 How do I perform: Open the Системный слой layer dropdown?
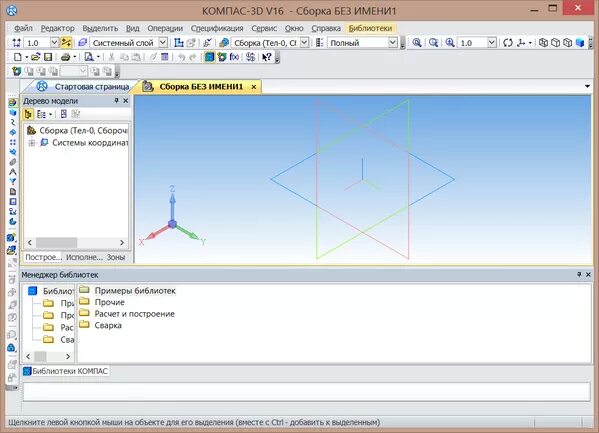coord(163,43)
